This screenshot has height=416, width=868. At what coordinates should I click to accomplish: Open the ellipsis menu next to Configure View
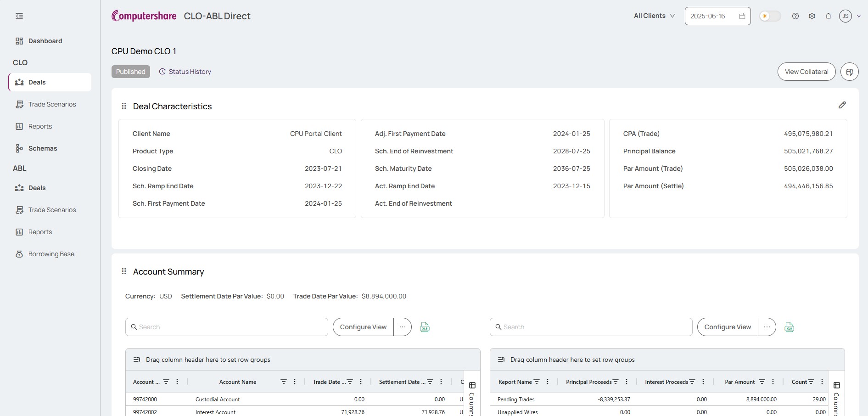[x=403, y=327]
